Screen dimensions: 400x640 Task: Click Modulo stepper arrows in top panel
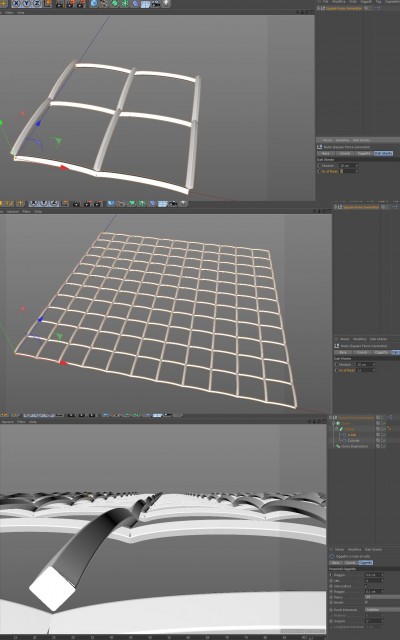coord(357,166)
